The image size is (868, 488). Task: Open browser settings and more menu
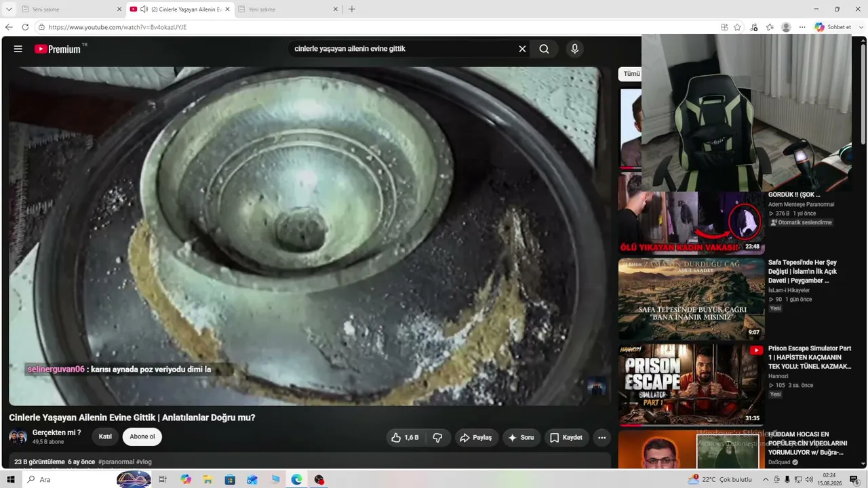(x=802, y=27)
